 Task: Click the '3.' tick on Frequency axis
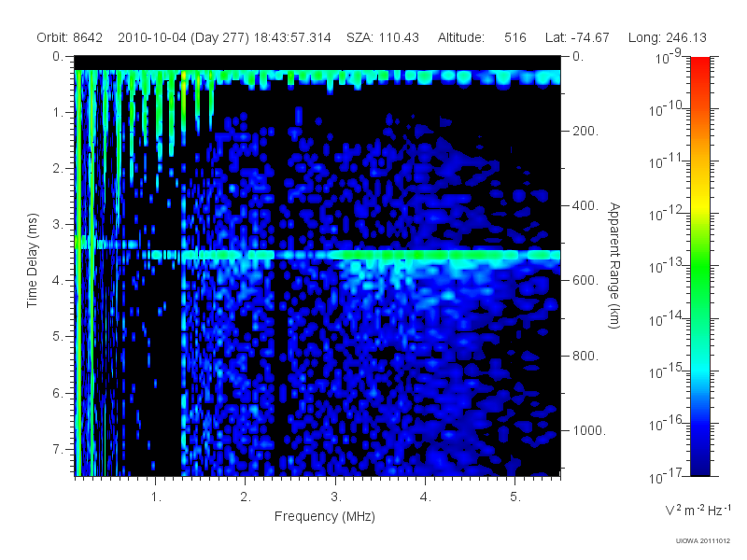pos(336,497)
